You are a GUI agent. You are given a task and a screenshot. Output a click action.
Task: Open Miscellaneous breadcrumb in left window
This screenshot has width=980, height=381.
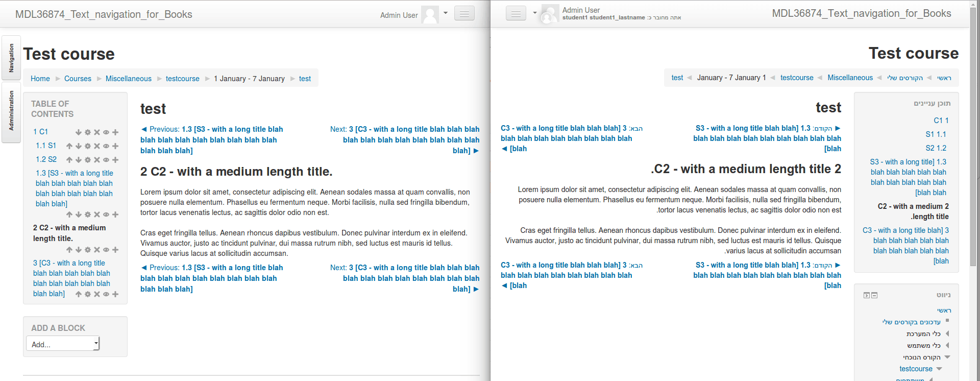click(129, 79)
